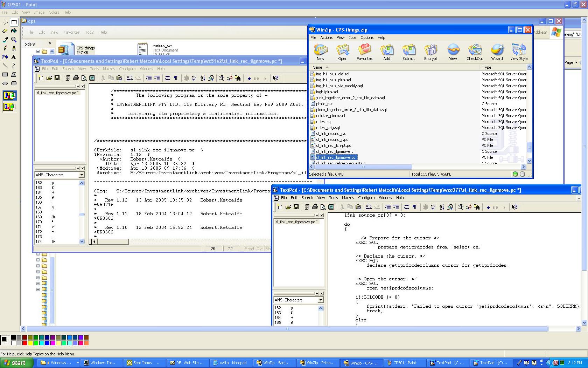588x368 pixels.
Task: Pick yellow color in Paint palette
Action: tap(30, 343)
